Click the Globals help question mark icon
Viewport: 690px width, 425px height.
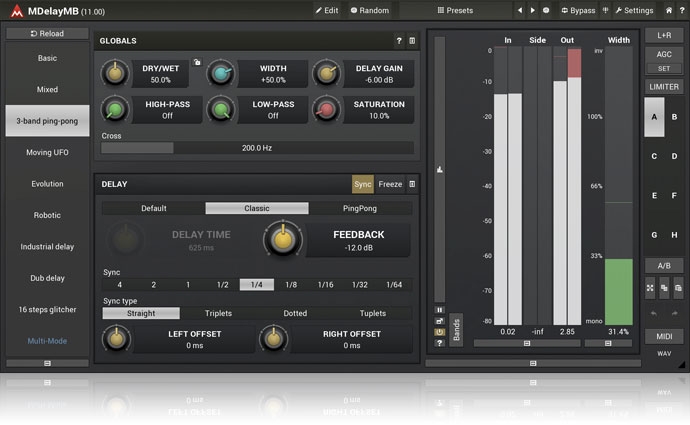399,41
